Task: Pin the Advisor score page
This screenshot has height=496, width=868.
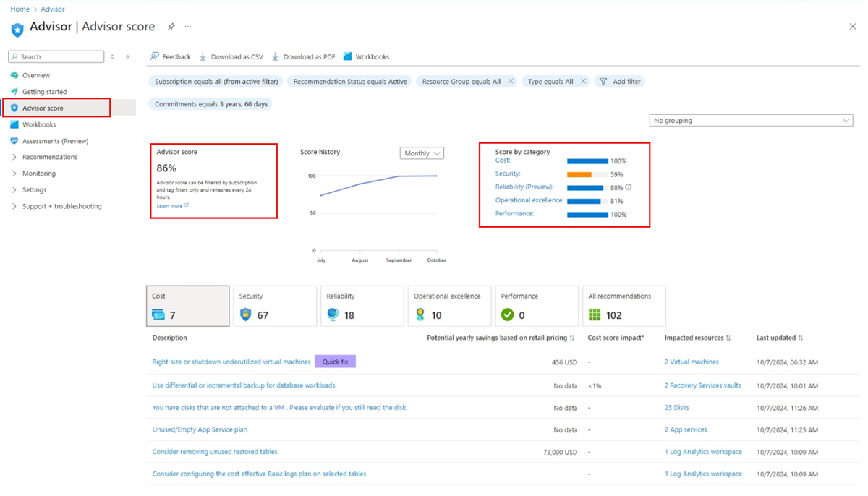Action: (171, 27)
